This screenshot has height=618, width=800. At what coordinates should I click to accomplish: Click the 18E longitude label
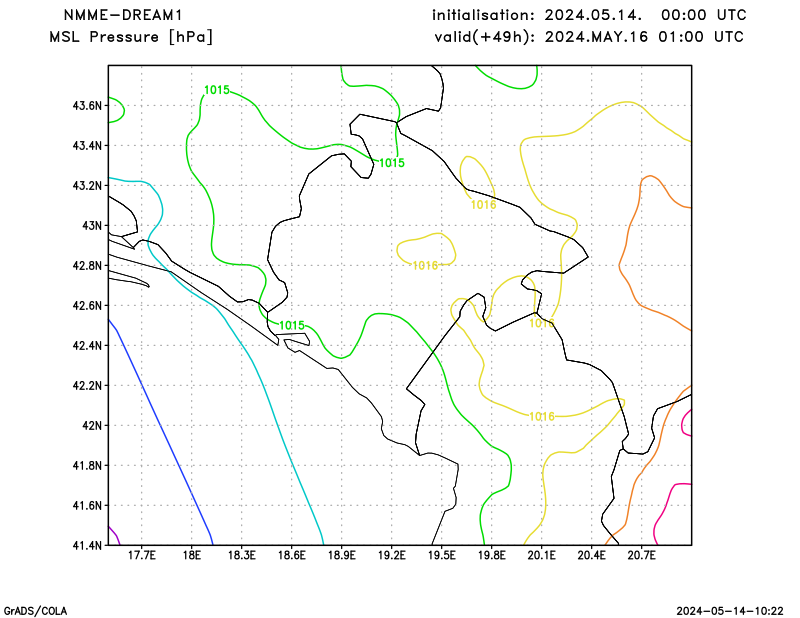coord(191,555)
